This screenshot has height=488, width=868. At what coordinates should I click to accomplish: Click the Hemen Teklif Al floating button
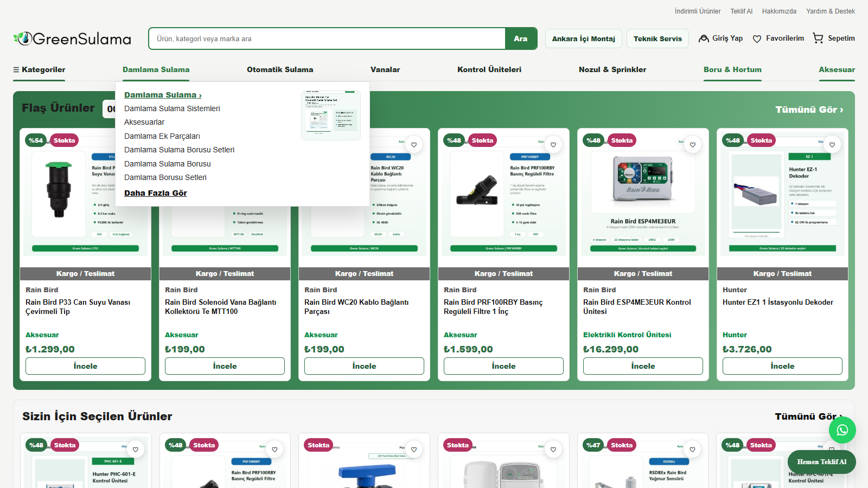tap(822, 462)
